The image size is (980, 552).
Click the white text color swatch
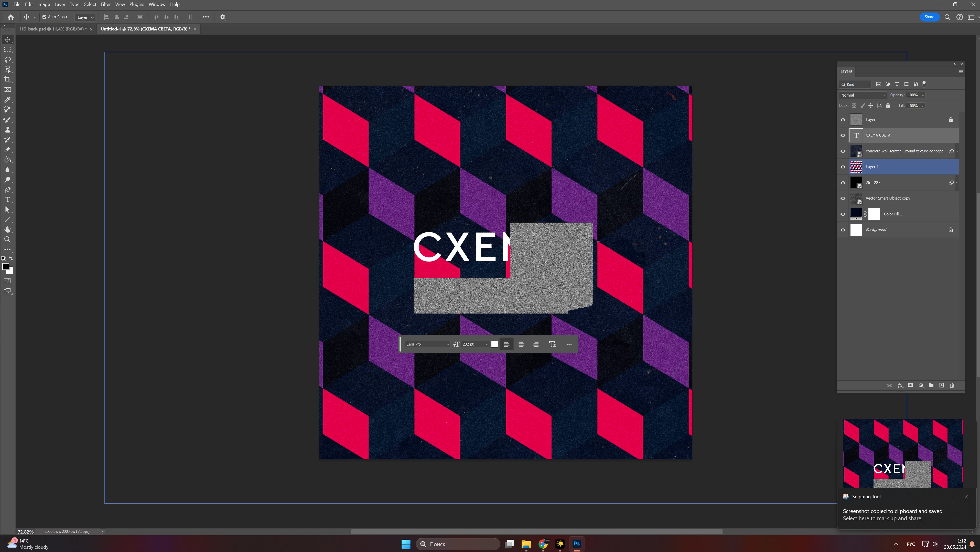point(494,344)
